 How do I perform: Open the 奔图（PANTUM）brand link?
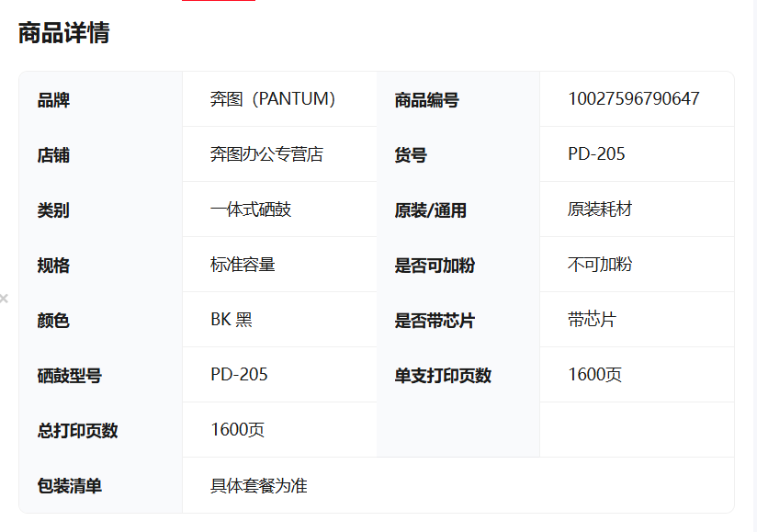273,99
